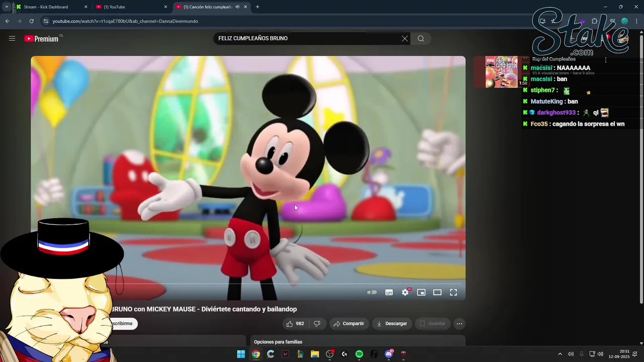Click the address bar URL
The width and height of the screenshot is (644, 362).
click(x=125, y=21)
